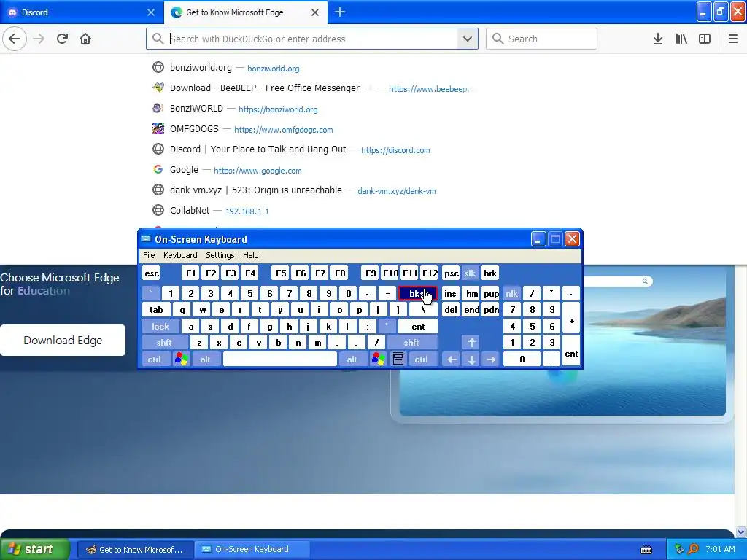747x560 pixels.
Task: Click the main ent key beside apostrophe
Action: pos(418,327)
